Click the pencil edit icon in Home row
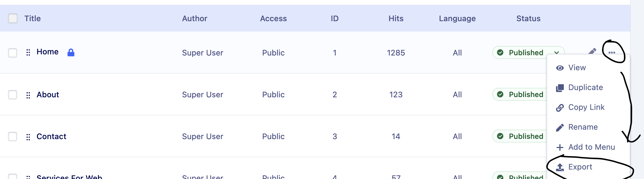This screenshot has width=644, height=179. pos(592,51)
